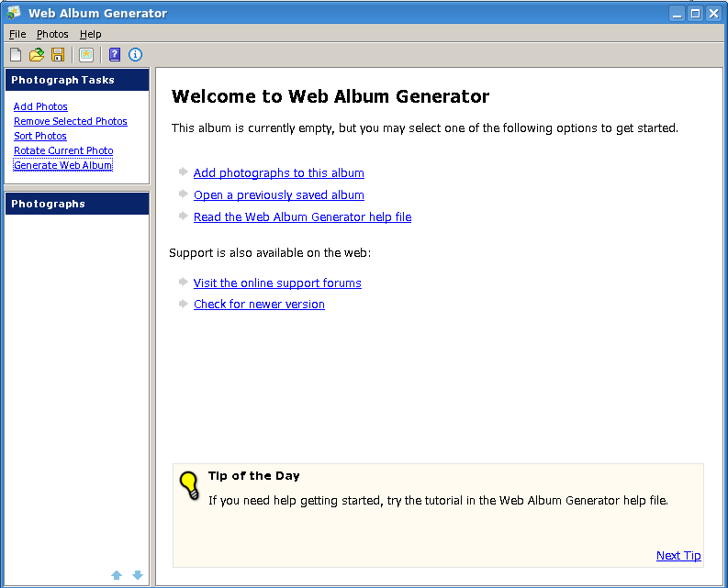Move photo up with blue up arrow
Screen dimensions: 728x588
click(x=117, y=575)
